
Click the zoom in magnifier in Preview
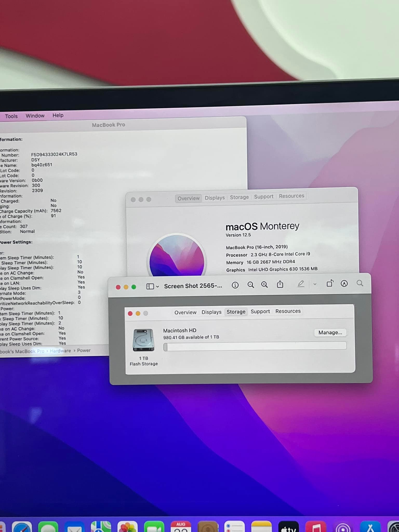(264, 285)
